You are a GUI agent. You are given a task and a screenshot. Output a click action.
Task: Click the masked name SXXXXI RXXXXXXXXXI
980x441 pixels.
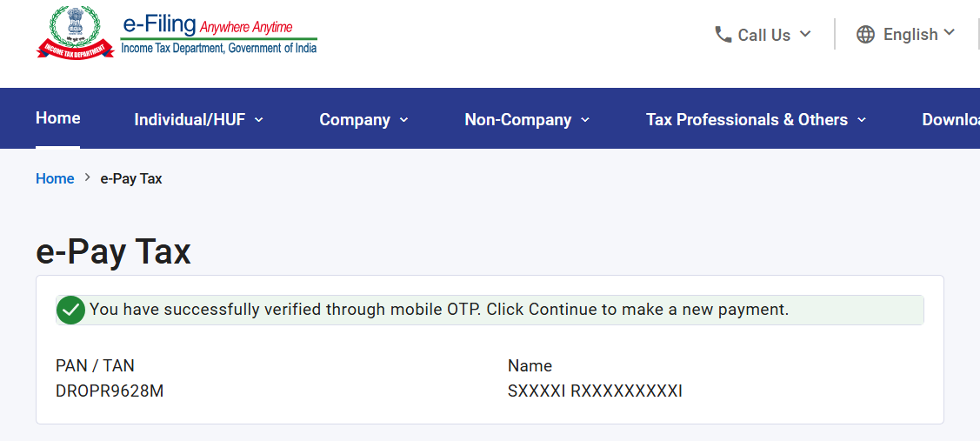coord(595,391)
